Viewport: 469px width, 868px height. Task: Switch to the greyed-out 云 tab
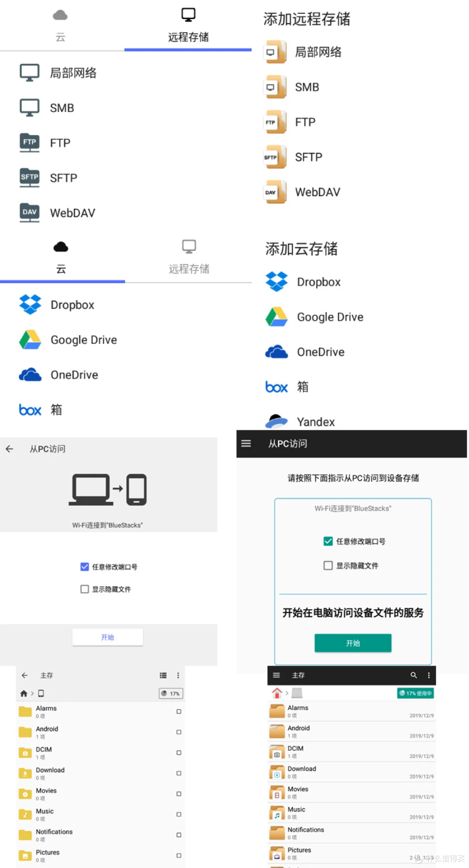tap(60, 25)
